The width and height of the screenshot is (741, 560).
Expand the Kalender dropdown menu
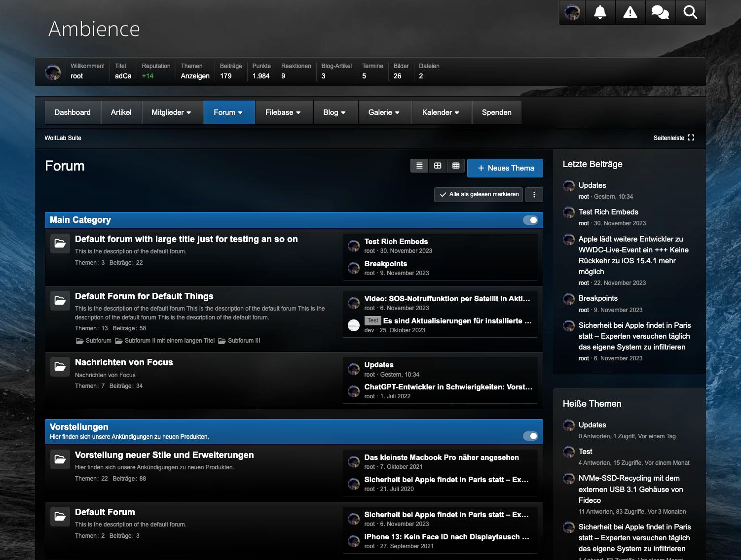point(441,112)
